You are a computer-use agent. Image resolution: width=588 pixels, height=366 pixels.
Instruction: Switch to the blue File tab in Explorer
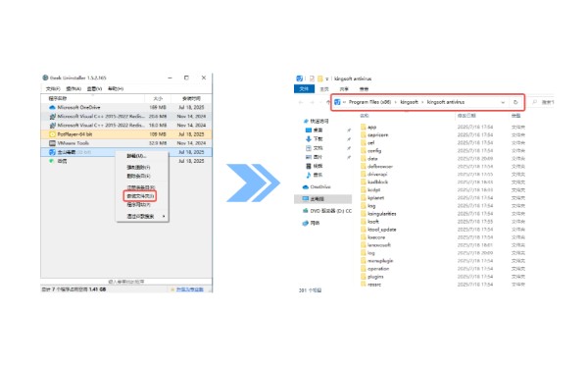(304, 89)
